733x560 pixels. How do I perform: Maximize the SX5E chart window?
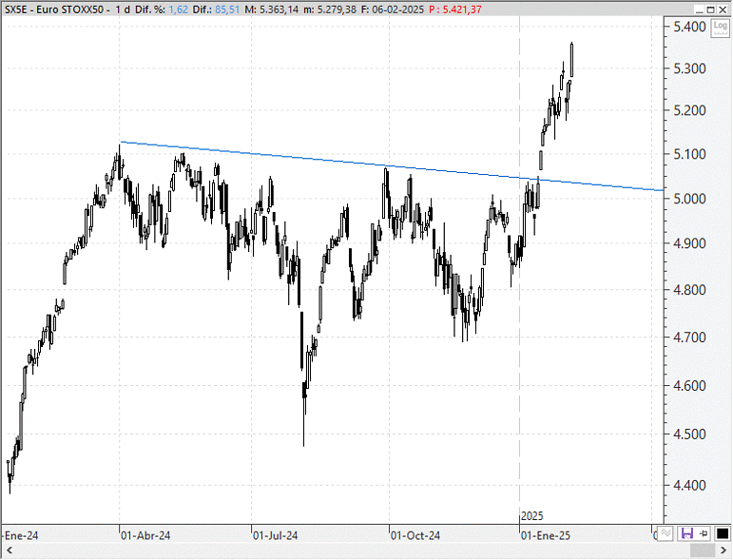pos(711,10)
